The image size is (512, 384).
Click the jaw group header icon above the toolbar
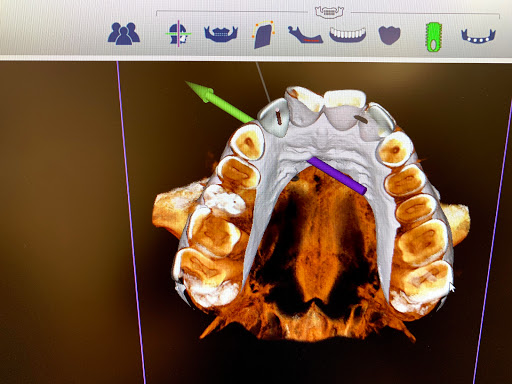tap(329, 12)
